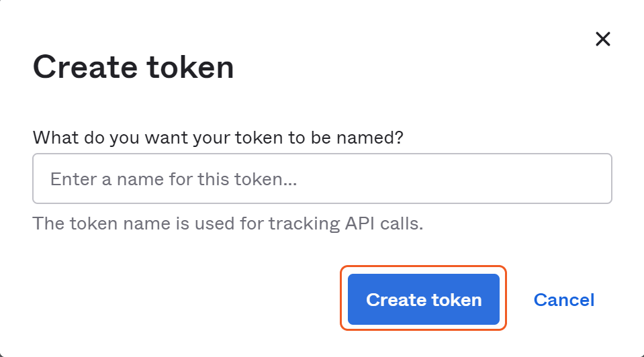Confirm token creation with the highlighted button

[424, 299]
